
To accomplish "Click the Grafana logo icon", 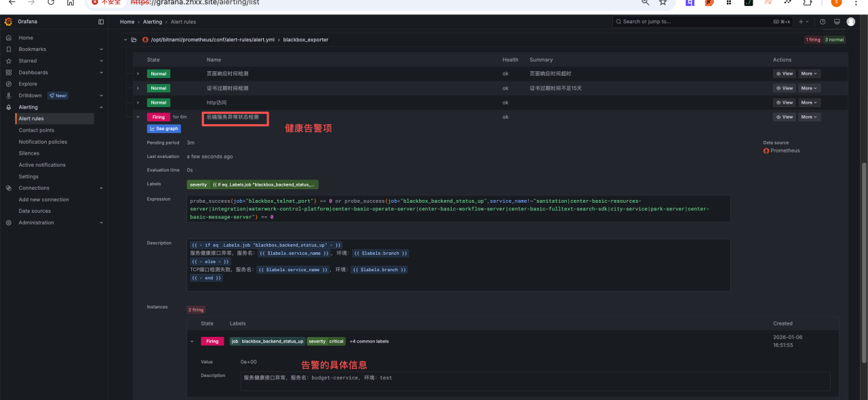I will point(8,22).
